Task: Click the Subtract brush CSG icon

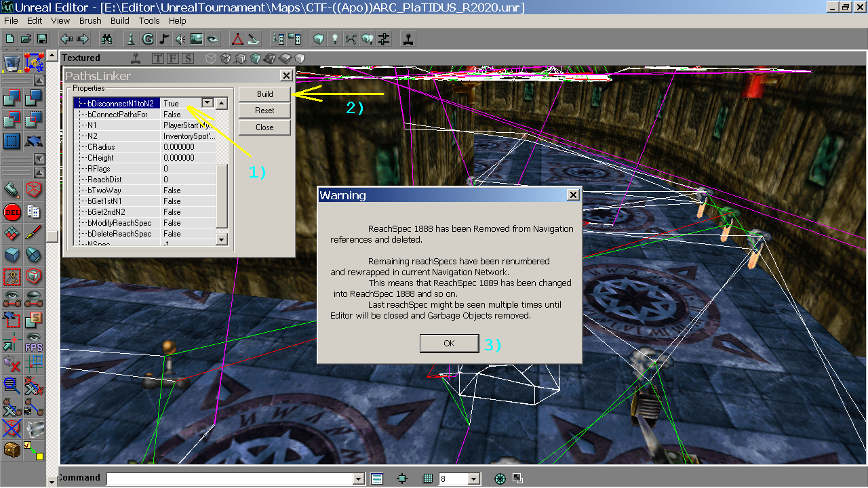Action: click(33, 99)
